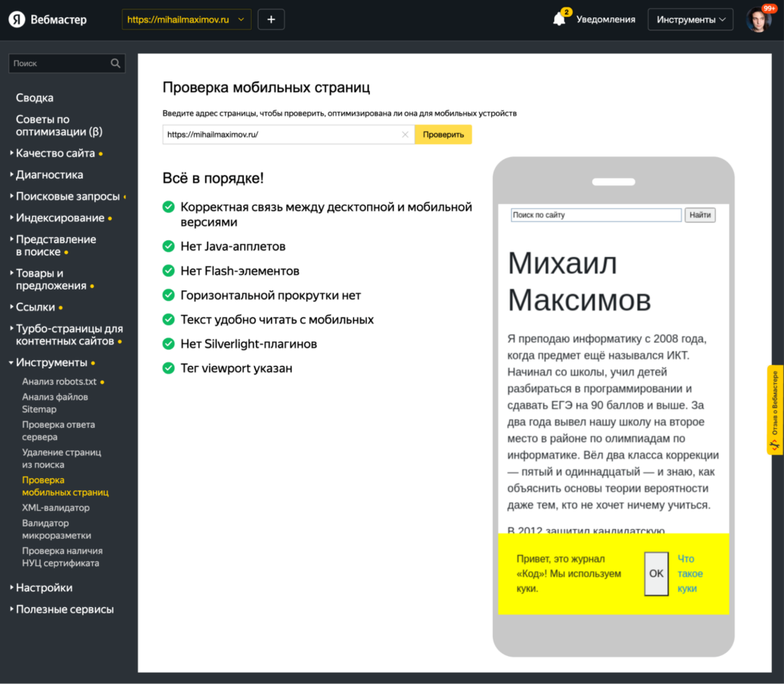Click the Yandex Webmaster logo
Viewport: 784px width, 684px height.
(x=47, y=19)
